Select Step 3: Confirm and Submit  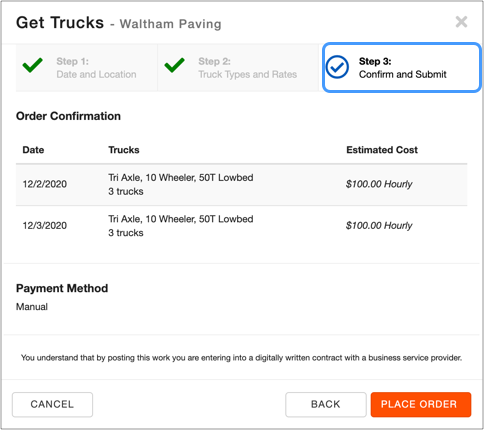pos(401,68)
